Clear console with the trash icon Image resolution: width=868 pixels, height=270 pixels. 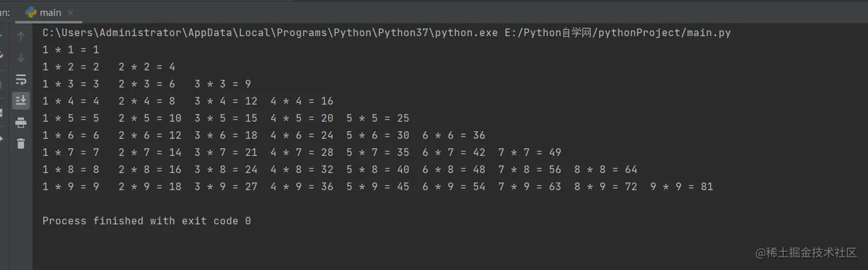tap(21, 143)
